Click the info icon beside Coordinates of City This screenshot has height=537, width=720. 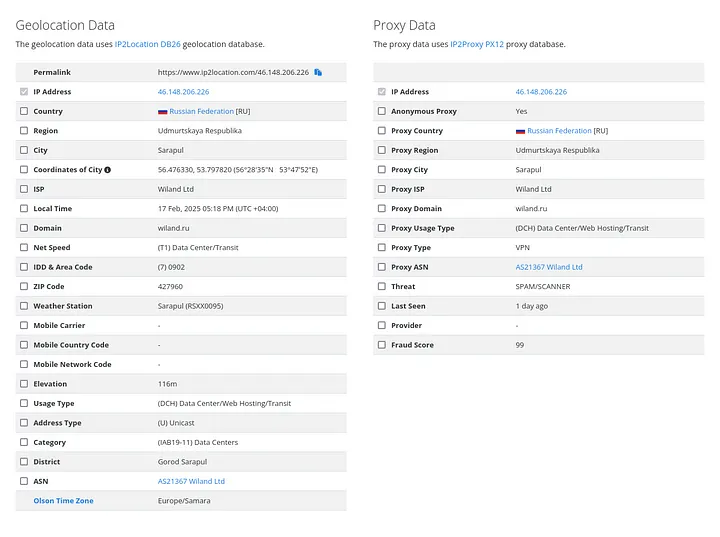coord(108,170)
